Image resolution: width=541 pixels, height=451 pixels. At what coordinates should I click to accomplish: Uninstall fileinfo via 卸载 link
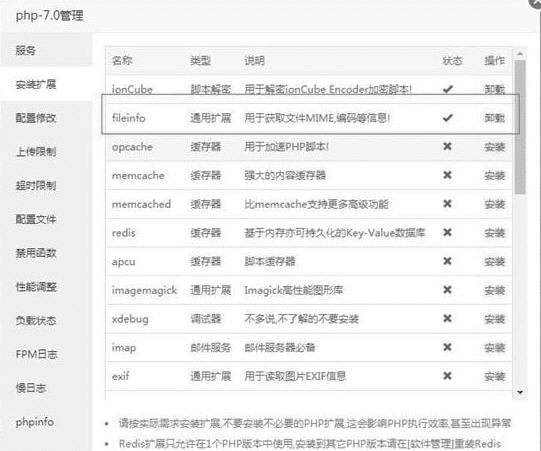coord(494,118)
